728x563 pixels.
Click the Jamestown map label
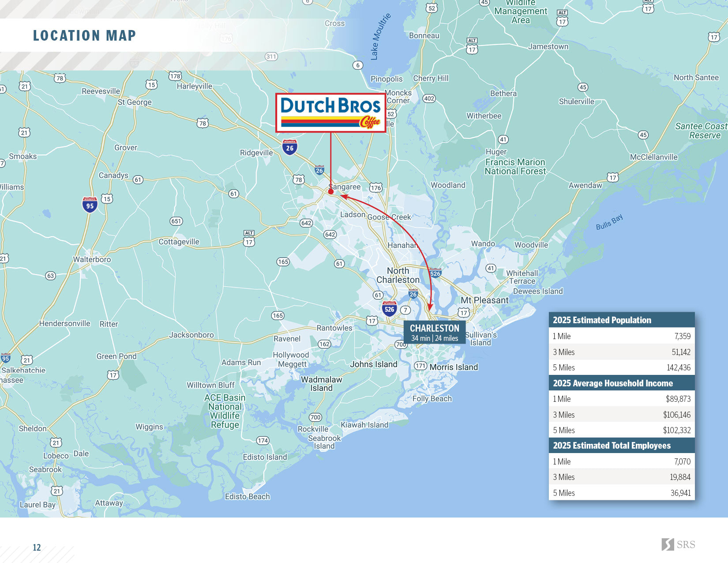(548, 46)
